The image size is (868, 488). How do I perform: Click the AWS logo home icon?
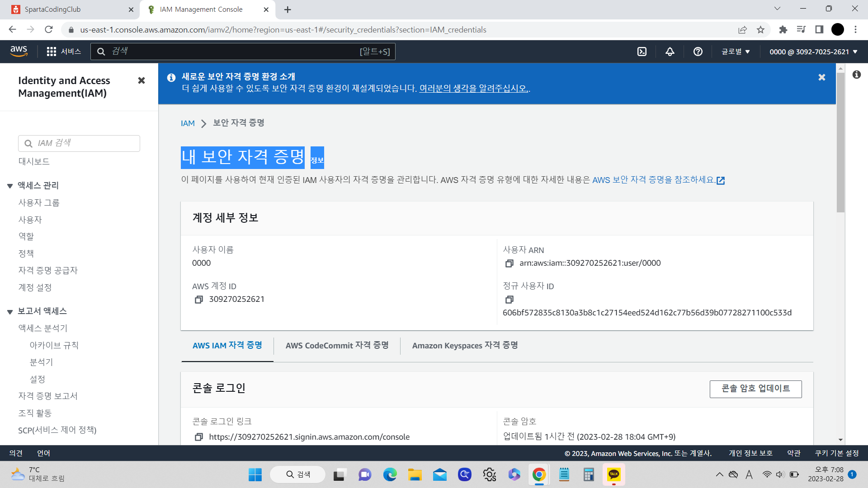coord(19,52)
